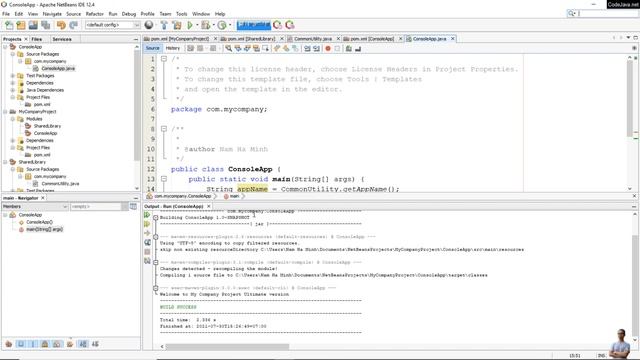The width and height of the screenshot is (640, 360).
Task: Click the Navigator filter input field
Action: point(96,207)
